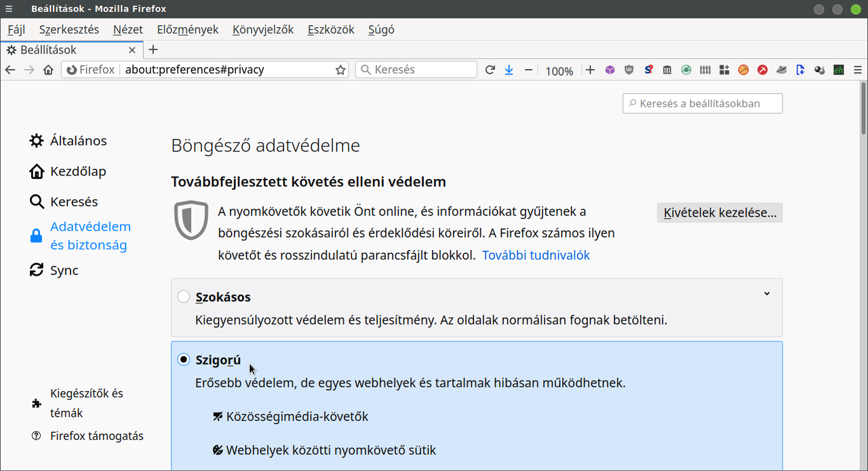The image size is (868, 471).
Task: Click the tracking protection shield icon
Action: tap(191, 220)
